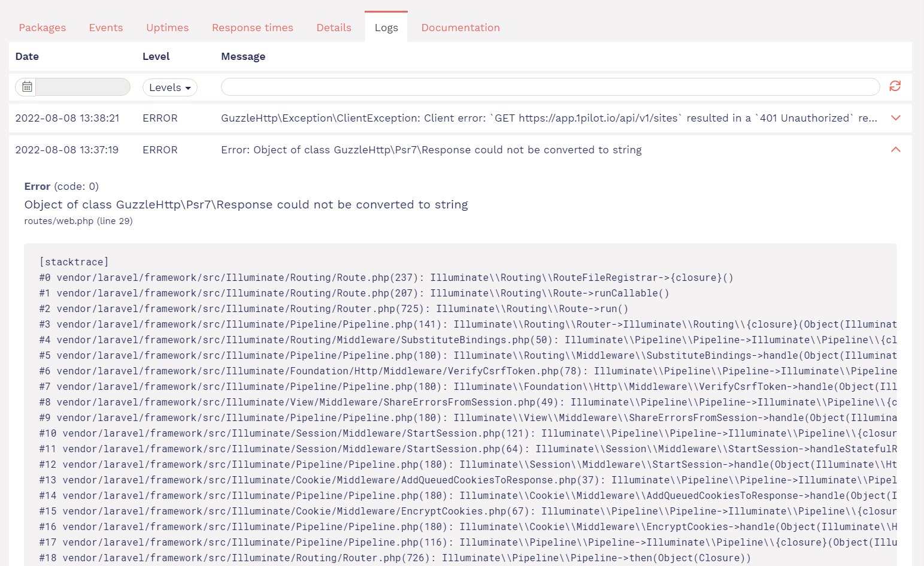Switch to the Packages tab

[x=43, y=28]
